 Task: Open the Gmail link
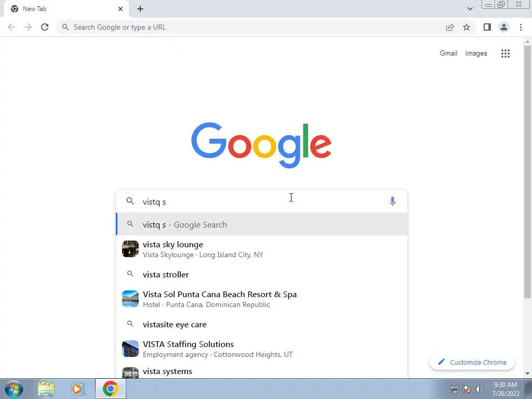coord(448,54)
